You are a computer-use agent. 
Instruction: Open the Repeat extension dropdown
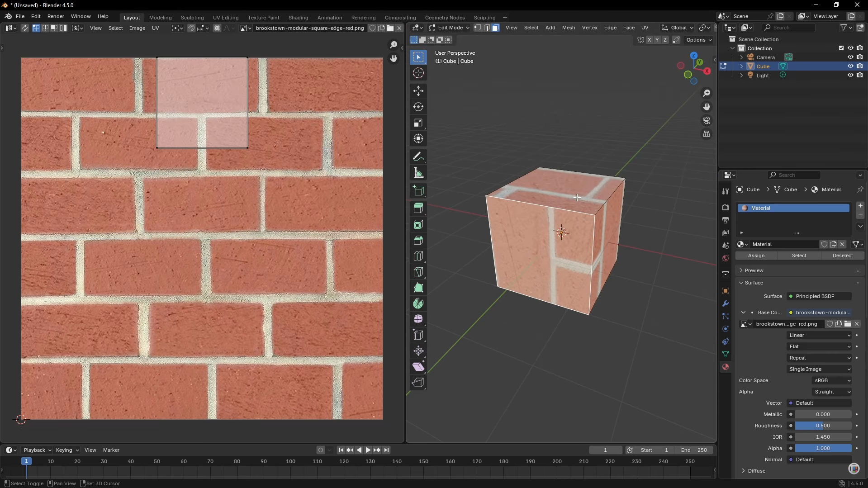(819, 358)
